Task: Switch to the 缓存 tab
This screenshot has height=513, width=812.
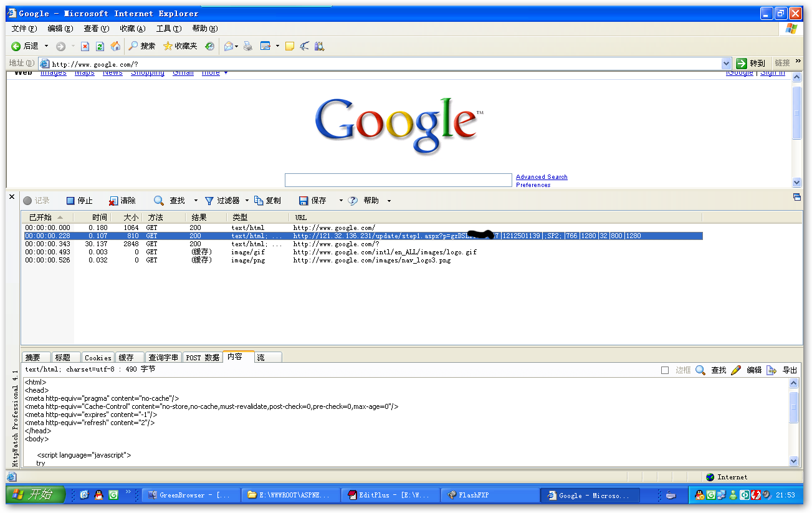Action: tap(128, 357)
